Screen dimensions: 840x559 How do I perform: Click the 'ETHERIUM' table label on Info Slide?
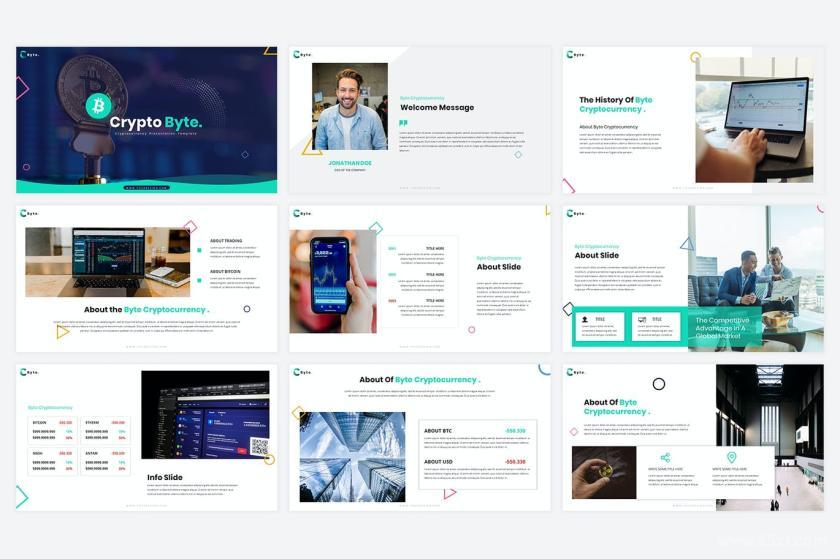[x=93, y=422]
